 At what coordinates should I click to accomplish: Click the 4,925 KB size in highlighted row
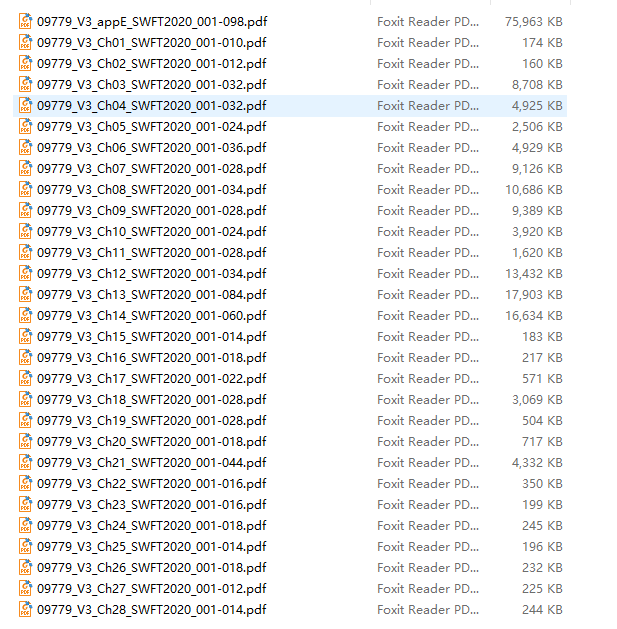click(537, 106)
